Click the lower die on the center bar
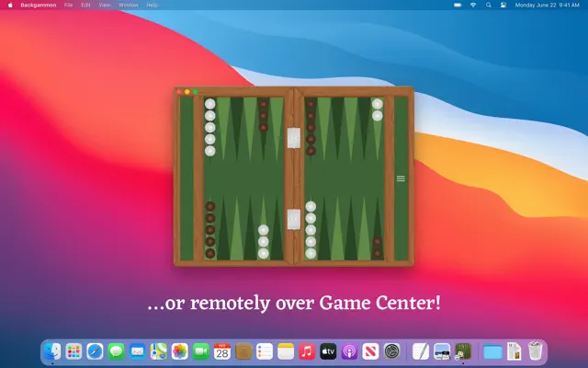588x368 pixels. [294, 219]
